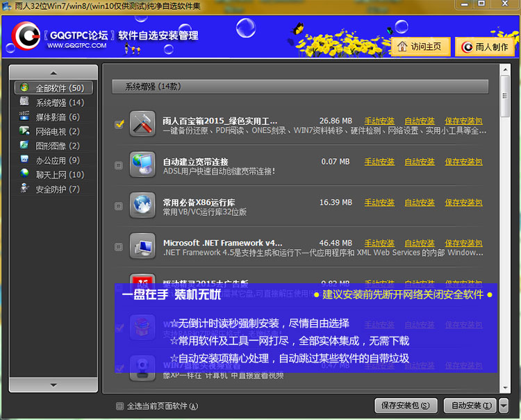Select 系统增强 (14) category
Image resolution: width=521 pixels, height=420 pixels.
tap(60, 103)
